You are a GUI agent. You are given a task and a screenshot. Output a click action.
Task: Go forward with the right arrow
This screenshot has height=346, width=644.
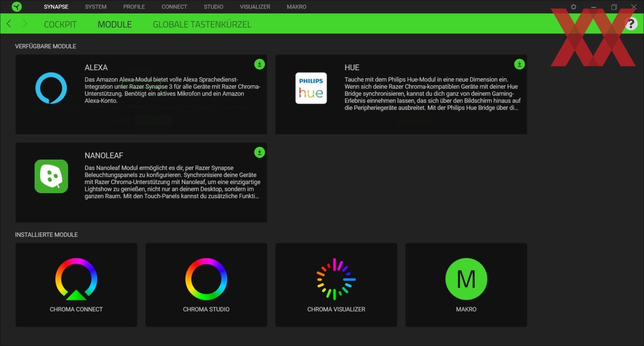[x=25, y=24]
